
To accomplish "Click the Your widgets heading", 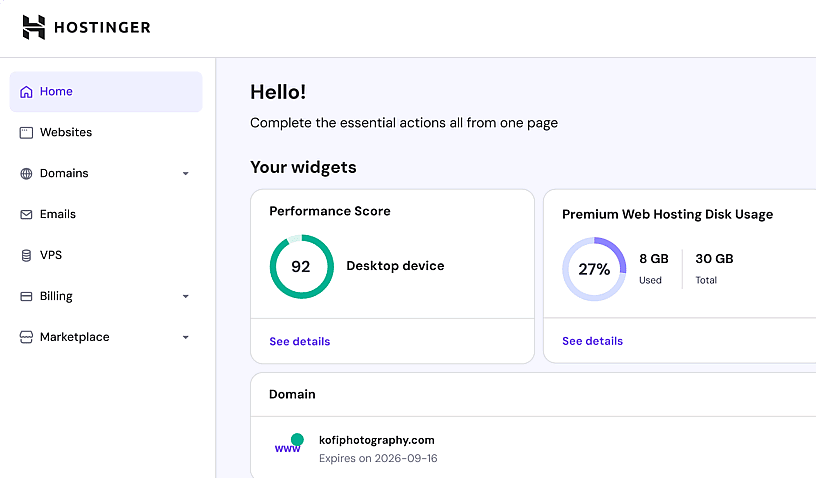I will click(303, 167).
